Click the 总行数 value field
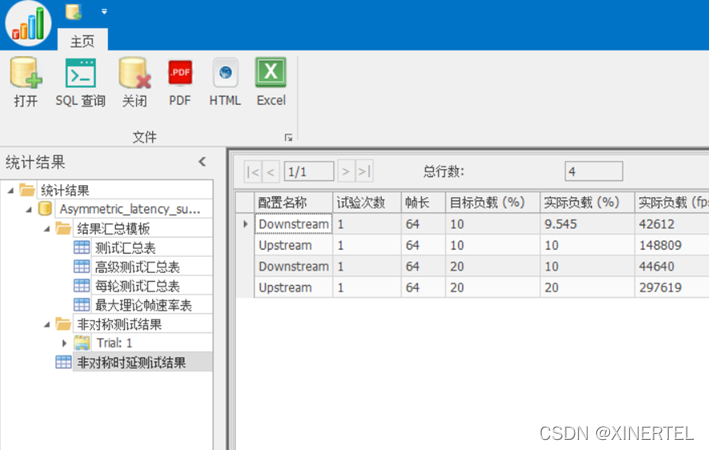This screenshot has width=709, height=450. [594, 171]
